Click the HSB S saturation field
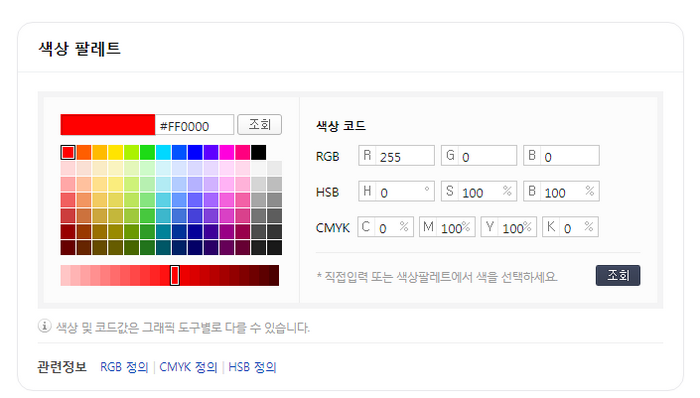This screenshot has height=398, width=700. coord(479,191)
